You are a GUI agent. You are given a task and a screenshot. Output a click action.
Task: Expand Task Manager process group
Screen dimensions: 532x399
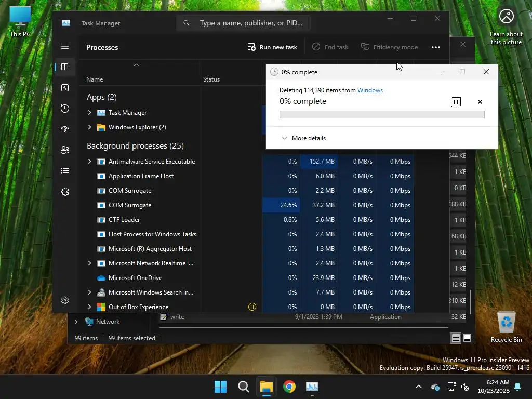[x=89, y=113]
